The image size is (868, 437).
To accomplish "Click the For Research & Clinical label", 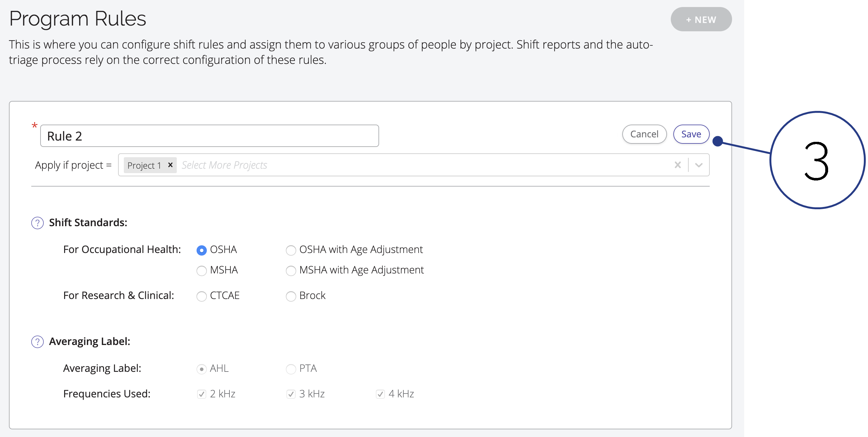I will tap(119, 295).
